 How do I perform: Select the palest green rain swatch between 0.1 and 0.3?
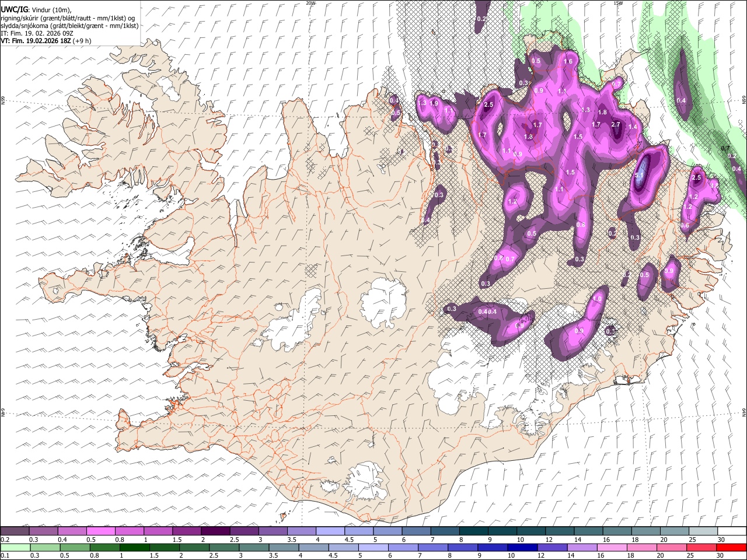coord(15,547)
